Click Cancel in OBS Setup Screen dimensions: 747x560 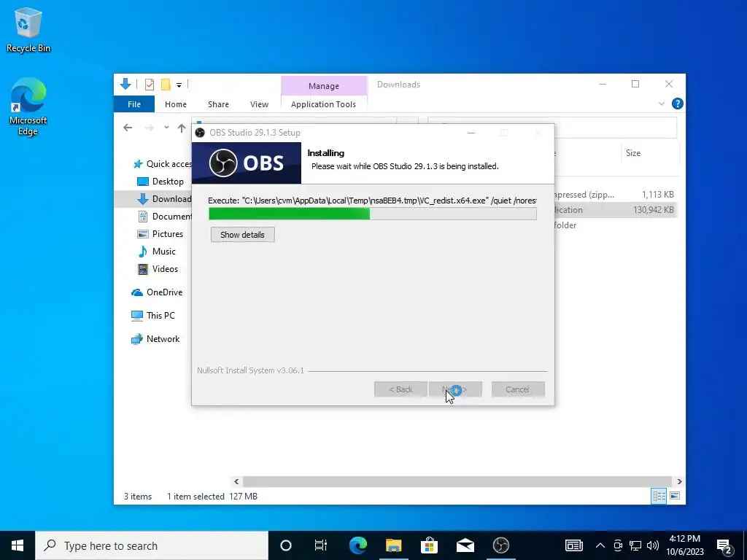(x=518, y=389)
